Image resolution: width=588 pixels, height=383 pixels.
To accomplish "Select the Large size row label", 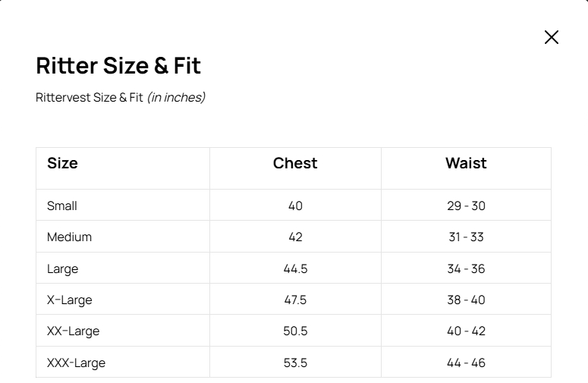I will (62, 269).
